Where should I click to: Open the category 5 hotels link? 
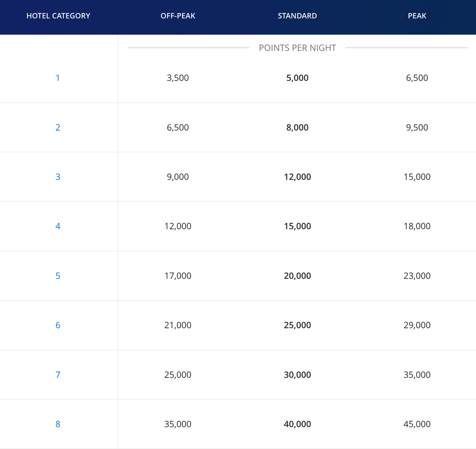coord(58,276)
